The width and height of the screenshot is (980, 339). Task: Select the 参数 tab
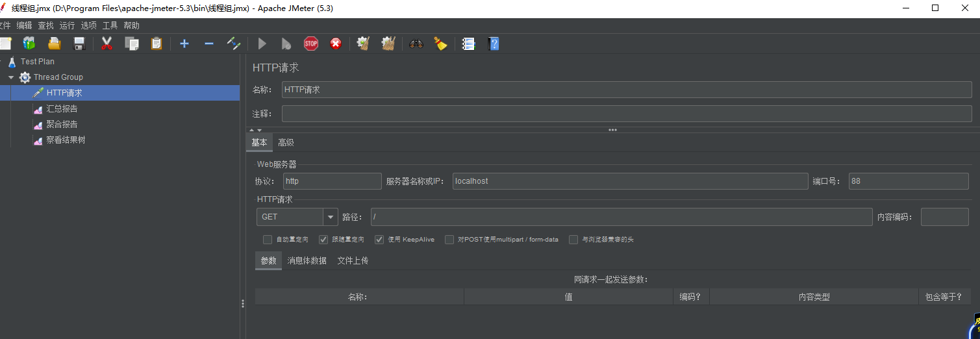[268, 261]
